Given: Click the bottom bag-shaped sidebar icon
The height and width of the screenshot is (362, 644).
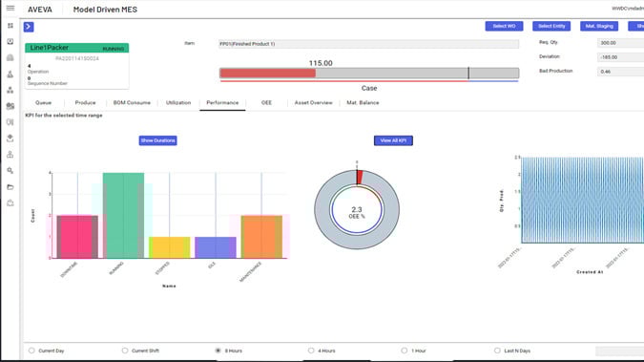Looking at the screenshot, I should click(x=10, y=202).
